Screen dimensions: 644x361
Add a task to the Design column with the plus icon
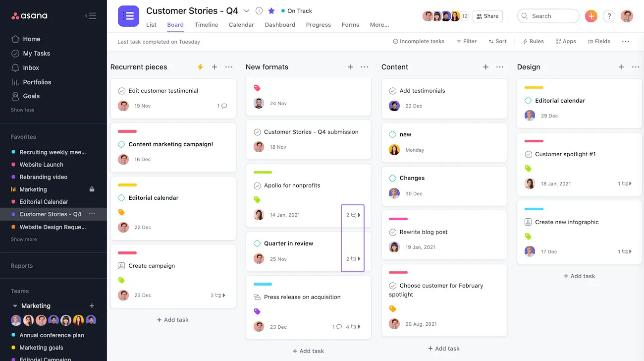click(x=621, y=67)
